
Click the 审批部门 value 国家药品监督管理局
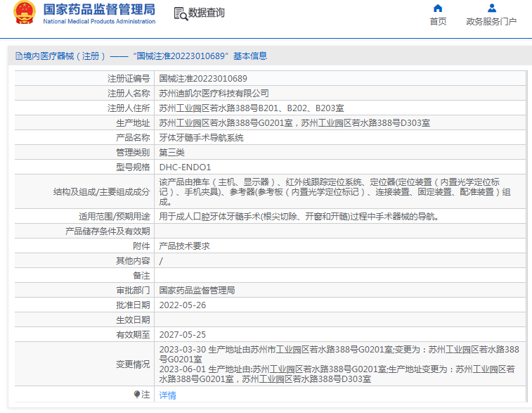(197, 291)
